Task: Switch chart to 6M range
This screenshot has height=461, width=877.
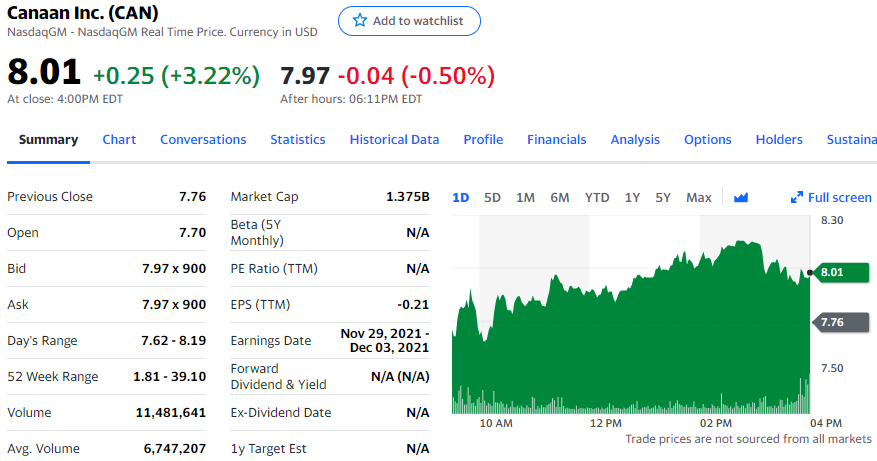Action: [559, 197]
